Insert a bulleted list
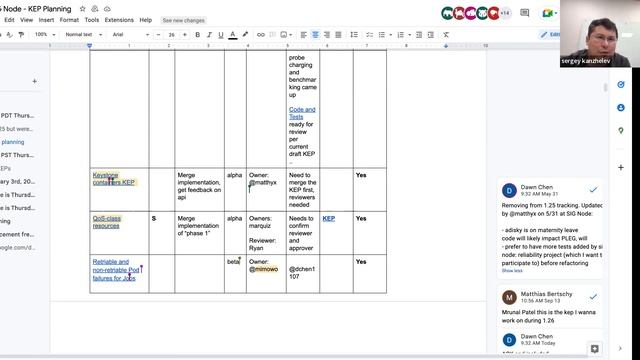Screen dimensions: 640x360 pyautogui.click(x=382, y=35)
